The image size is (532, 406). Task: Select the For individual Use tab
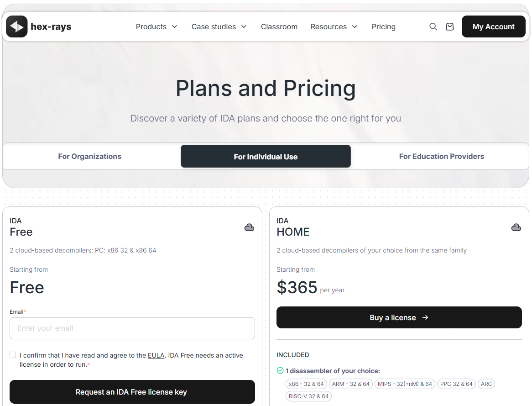coord(266,156)
